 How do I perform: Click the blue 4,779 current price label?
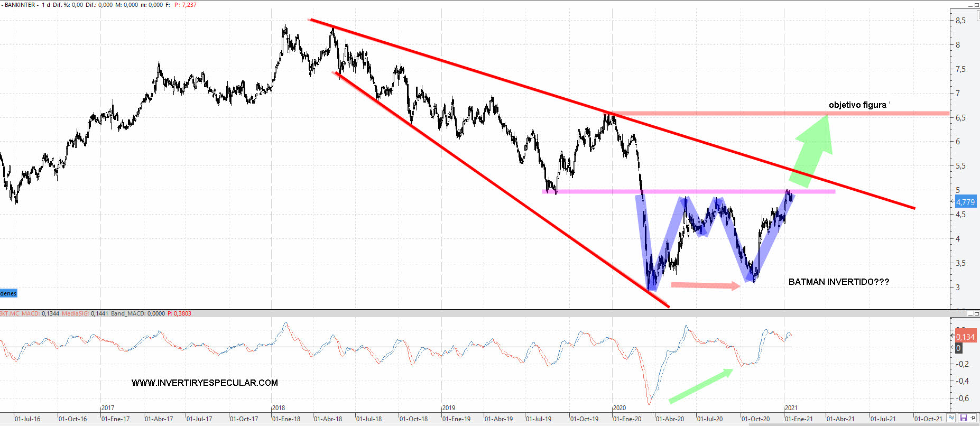[966, 202]
